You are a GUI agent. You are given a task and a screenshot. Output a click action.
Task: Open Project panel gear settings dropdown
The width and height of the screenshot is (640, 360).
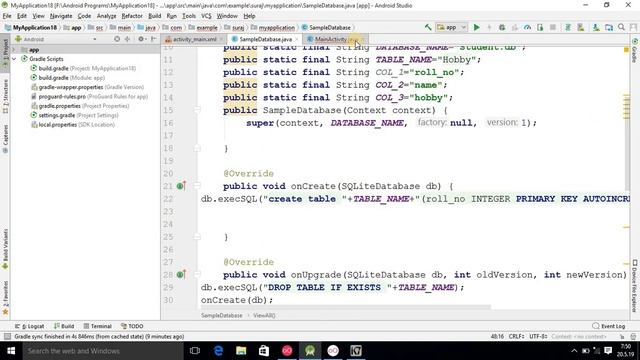click(x=142, y=39)
